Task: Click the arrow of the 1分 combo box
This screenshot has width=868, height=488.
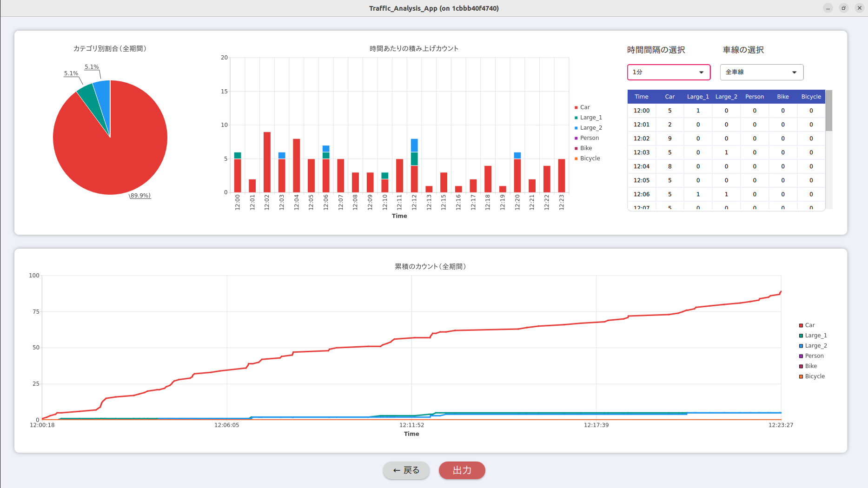Action: 701,72
